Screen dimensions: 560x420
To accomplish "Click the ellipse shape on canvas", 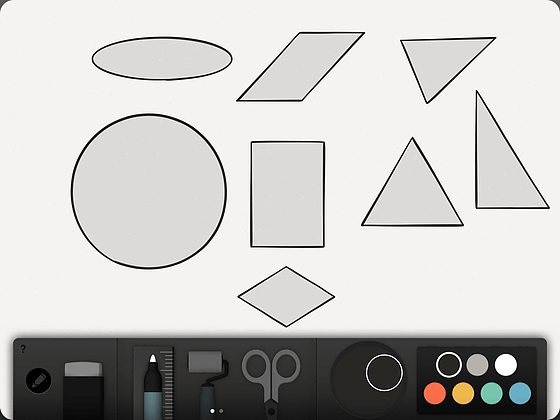I will [x=162, y=59].
